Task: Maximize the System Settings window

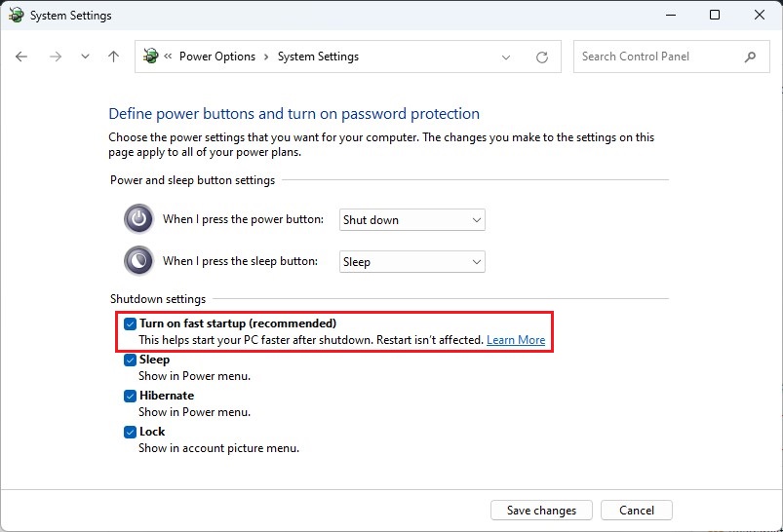Action: click(x=715, y=15)
